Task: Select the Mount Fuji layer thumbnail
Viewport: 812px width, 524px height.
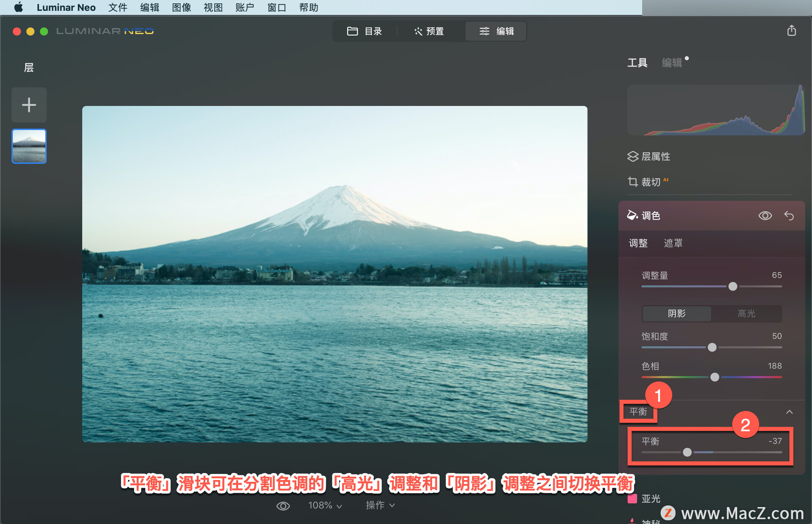Action: tap(29, 146)
